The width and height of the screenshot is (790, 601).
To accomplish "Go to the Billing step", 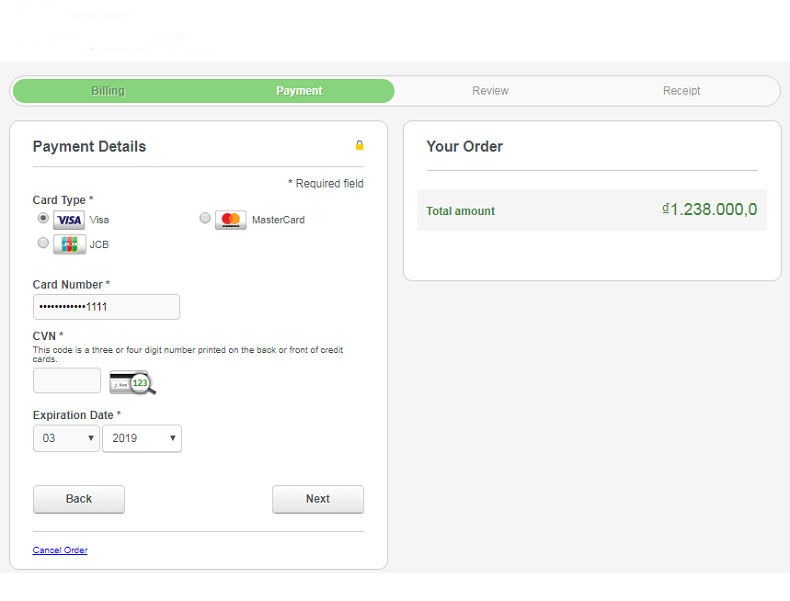I will [x=108, y=91].
